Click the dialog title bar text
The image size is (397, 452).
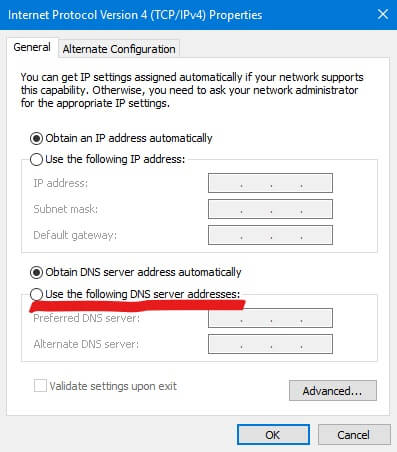[x=135, y=15]
